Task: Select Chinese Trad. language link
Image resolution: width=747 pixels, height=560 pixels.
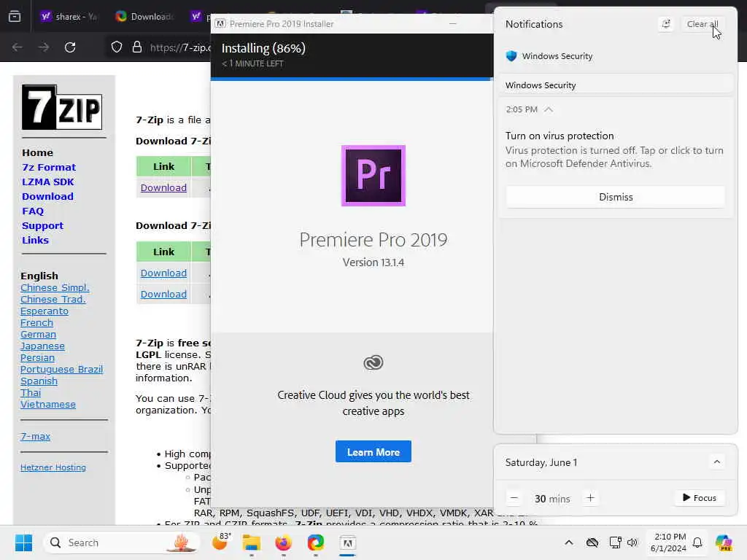Action: pos(53,300)
